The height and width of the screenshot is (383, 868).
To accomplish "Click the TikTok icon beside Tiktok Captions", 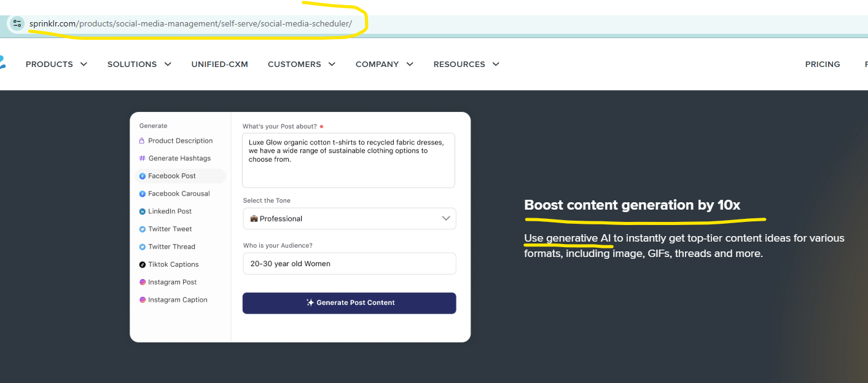I will tap(143, 264).
